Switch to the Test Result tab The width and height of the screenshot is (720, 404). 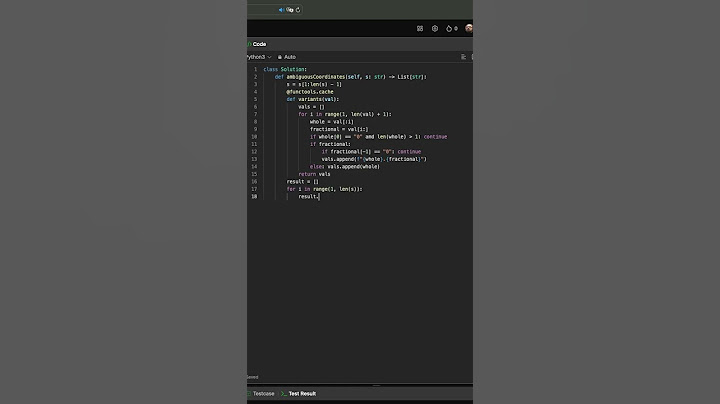298,393
